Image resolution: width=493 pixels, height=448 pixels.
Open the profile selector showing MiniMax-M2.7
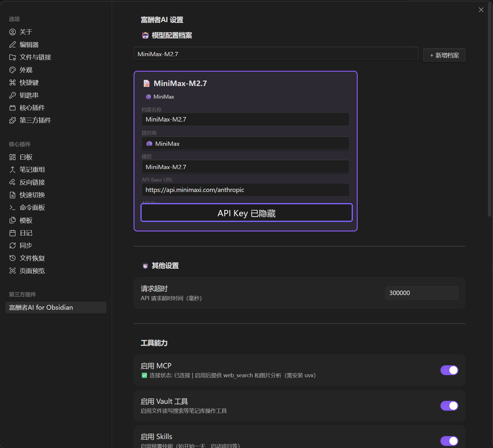click(276, 54)
